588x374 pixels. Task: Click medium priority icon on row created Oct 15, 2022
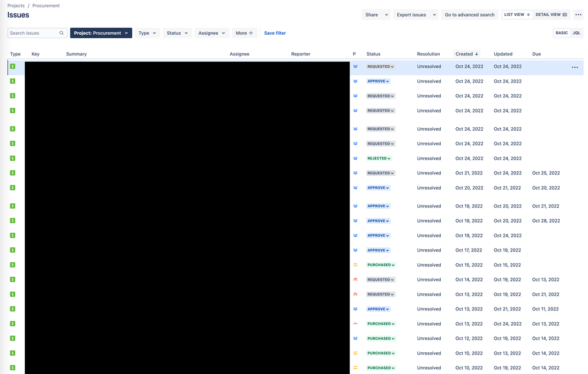pos(356,265)
